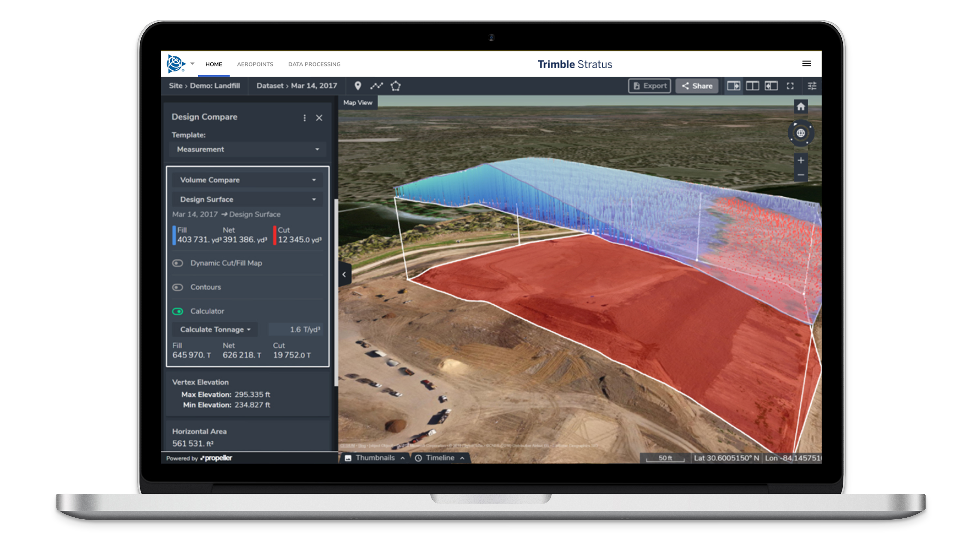
Task: Click the home view icon on map
Action: pyautogui.click(x=800, y=107)
